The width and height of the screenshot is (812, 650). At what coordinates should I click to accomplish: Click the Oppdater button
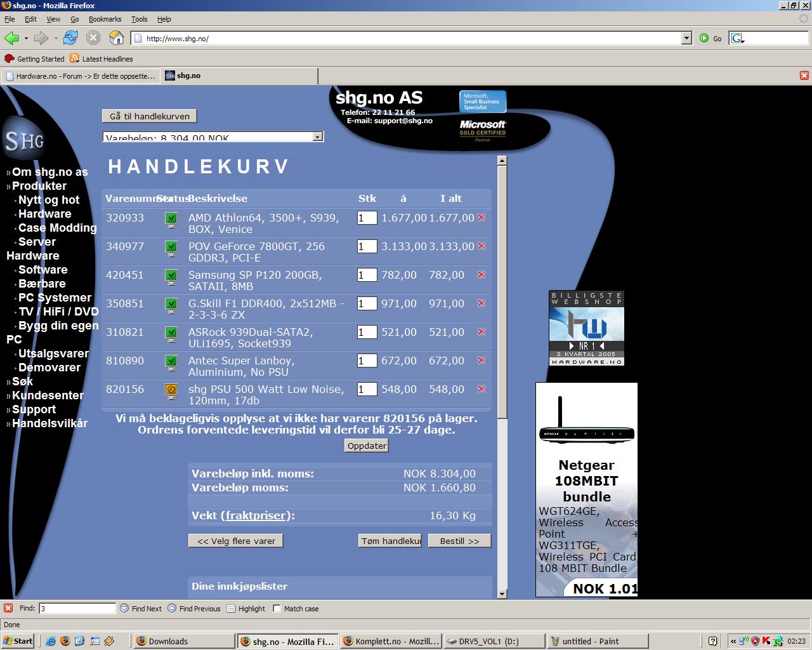367,446
